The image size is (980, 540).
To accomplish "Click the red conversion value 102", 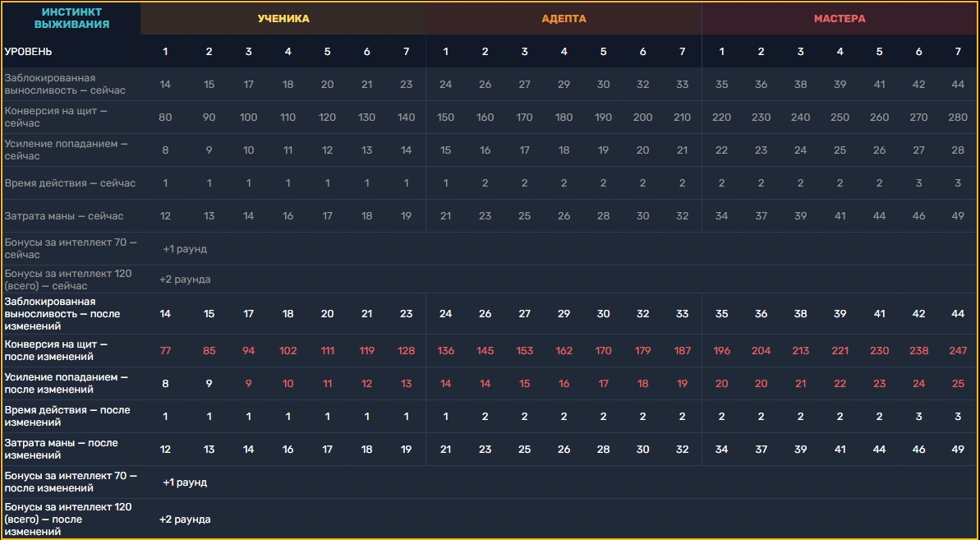I will click(288, 351).
